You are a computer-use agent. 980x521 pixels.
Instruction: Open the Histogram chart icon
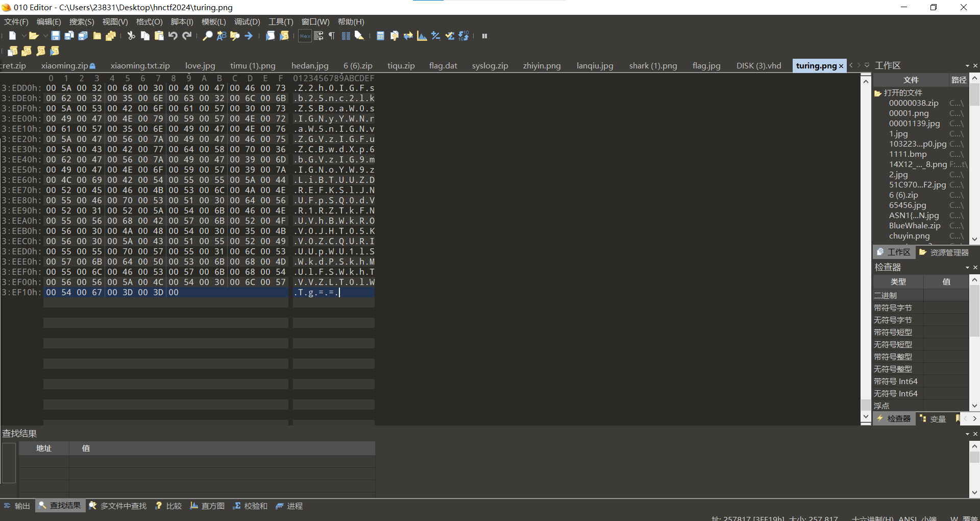[x=422, y=36]
